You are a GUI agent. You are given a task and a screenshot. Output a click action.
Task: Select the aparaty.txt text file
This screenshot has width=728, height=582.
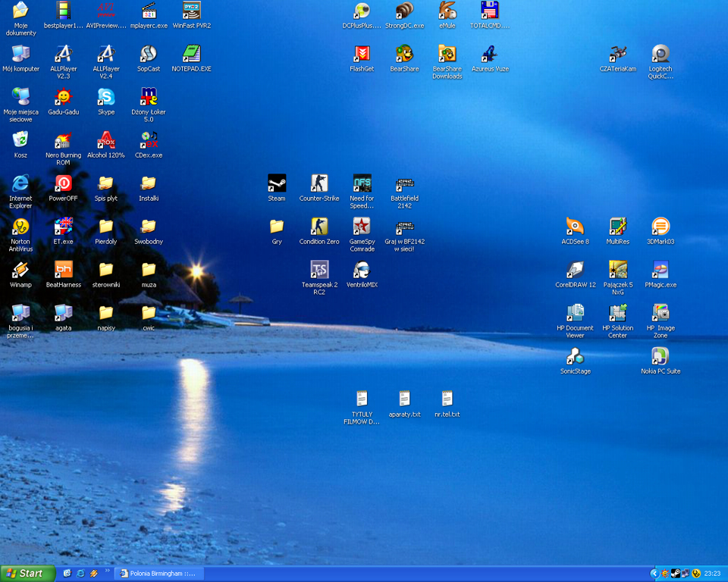(404, 399)
